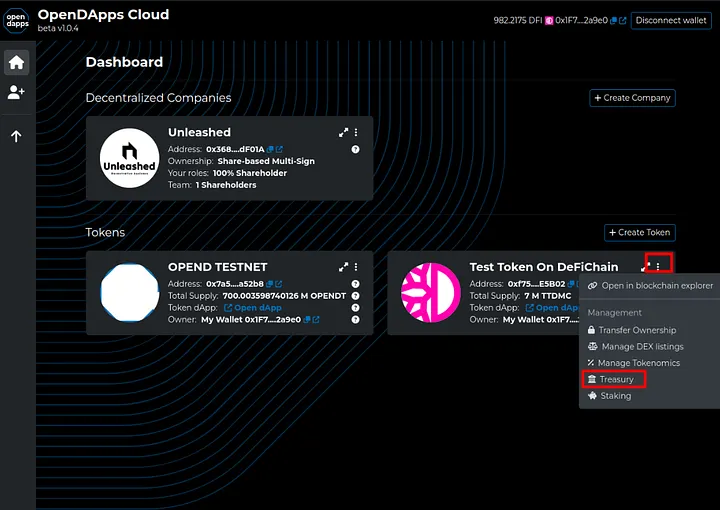720x510 pixels.
Task: Click help icon beside OPEND TESTNET address
Action: [x=355, y=284]
